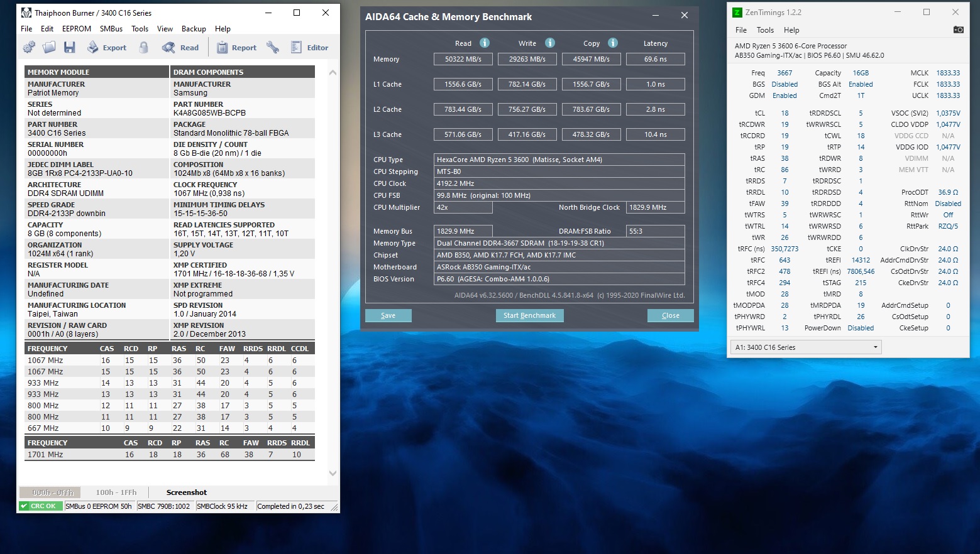Image resolution: width=980 pixels, height=554 pixels.
Task: Click the Memory Write value 29263 MB/s
Action: tap(527, 59)
